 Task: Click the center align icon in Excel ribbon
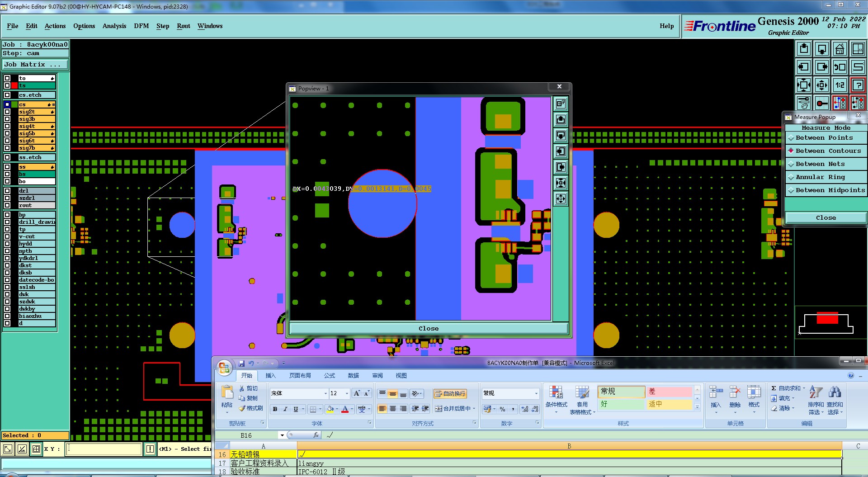393,409
